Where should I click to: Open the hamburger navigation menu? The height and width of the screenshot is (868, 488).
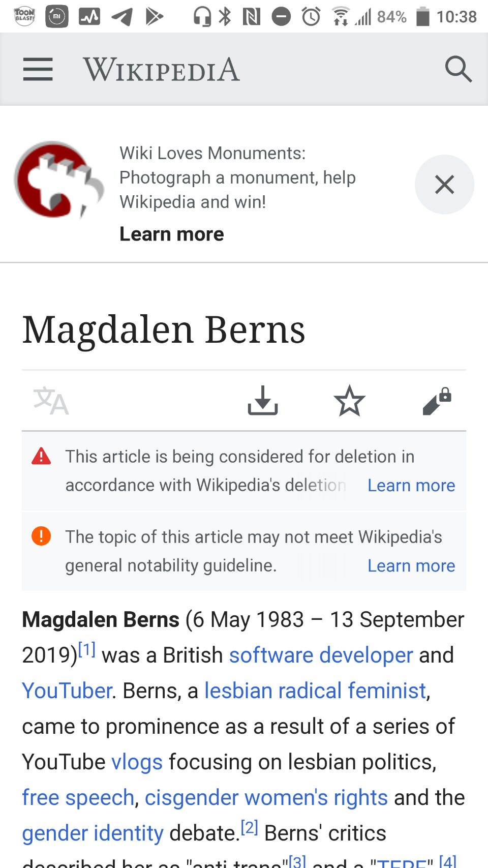coord(38,69)
